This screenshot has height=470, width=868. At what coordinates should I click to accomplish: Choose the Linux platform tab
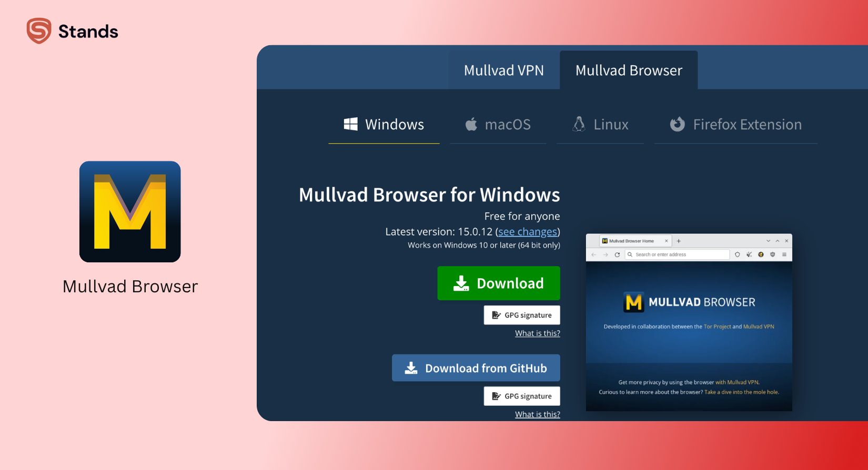click(600, 125)
